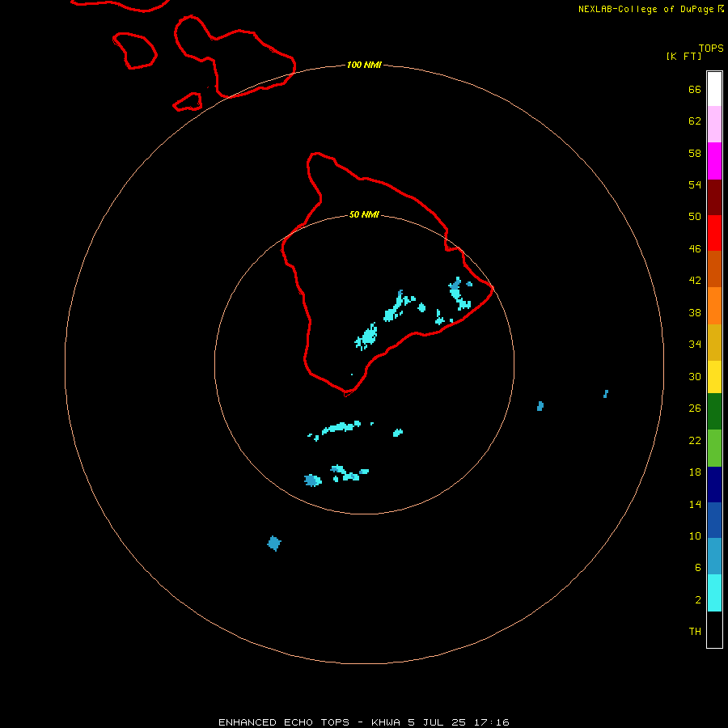Click the bright orange legend swatch
Image resolution: width=728 pixels, height=728 pixels.
coord(714,306)
